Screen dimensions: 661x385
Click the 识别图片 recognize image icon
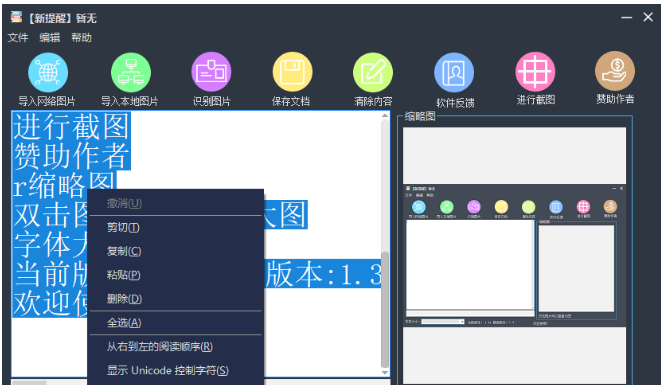(211, 72)
